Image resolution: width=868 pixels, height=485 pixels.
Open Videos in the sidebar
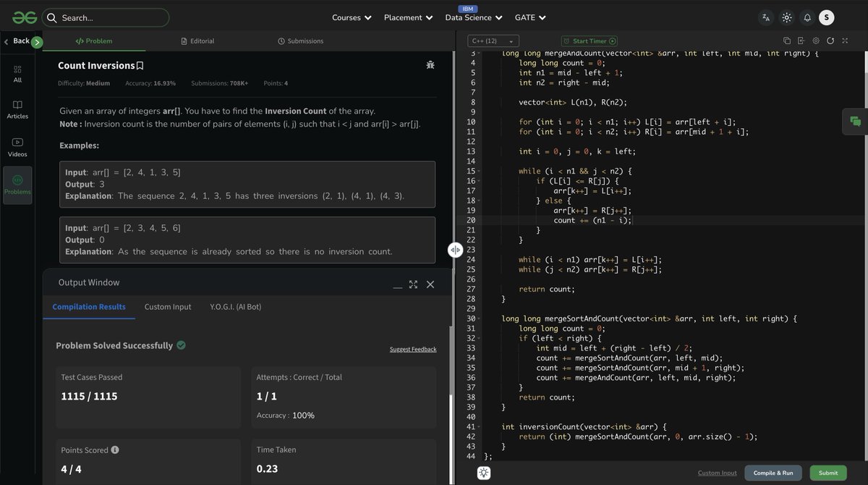(17, 148)
